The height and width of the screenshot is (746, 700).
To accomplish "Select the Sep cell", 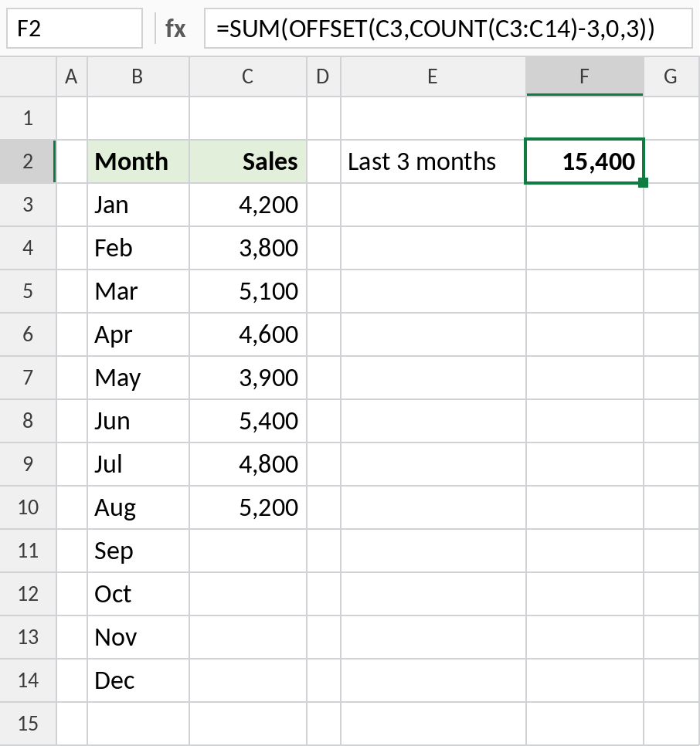I will click(138, 551).
